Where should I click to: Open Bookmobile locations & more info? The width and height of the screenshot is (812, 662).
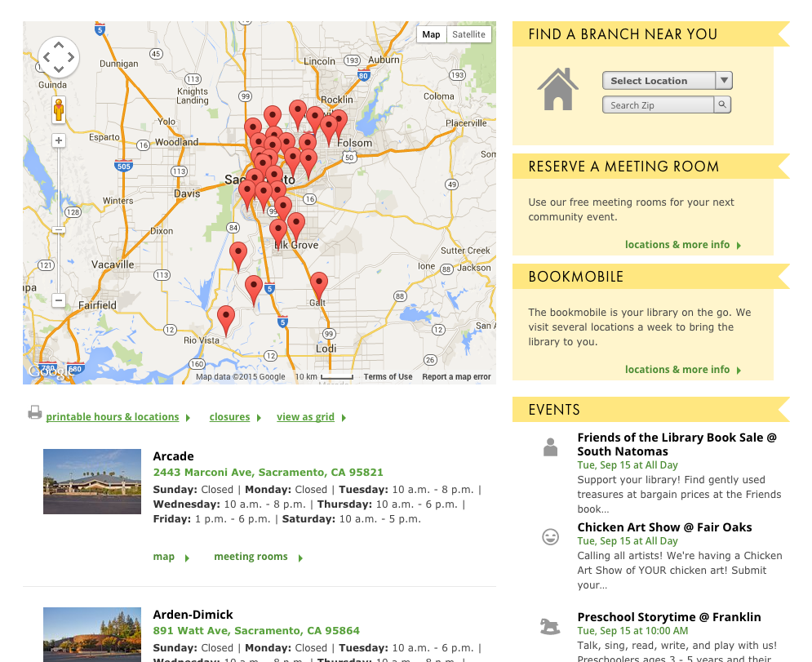tap(677, 370)
